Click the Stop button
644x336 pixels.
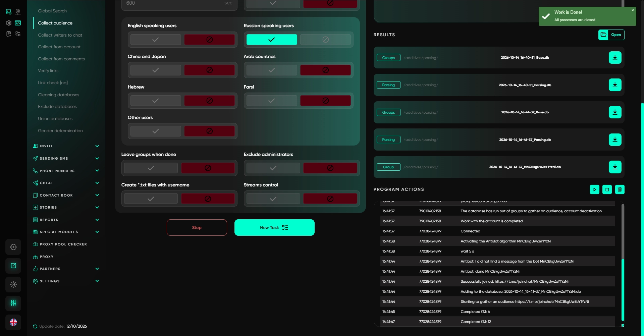197,228
